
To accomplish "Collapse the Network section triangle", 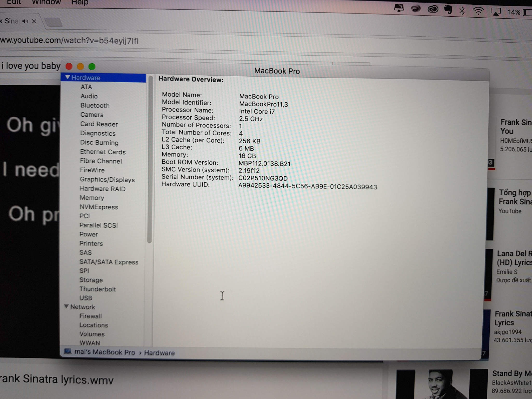I will [x=66, y=307].
